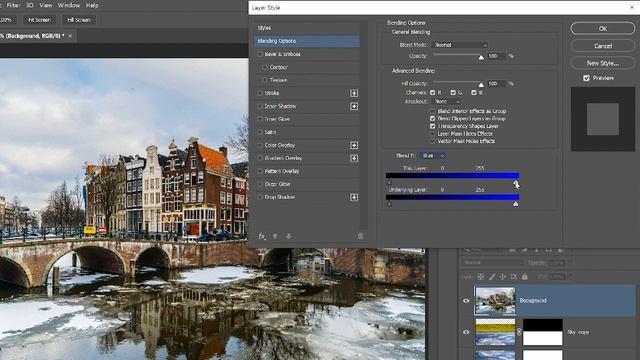Uncheck the R channel checkbox
The width and height of the screenshot is (640, 360).
(x=433, y=93)
